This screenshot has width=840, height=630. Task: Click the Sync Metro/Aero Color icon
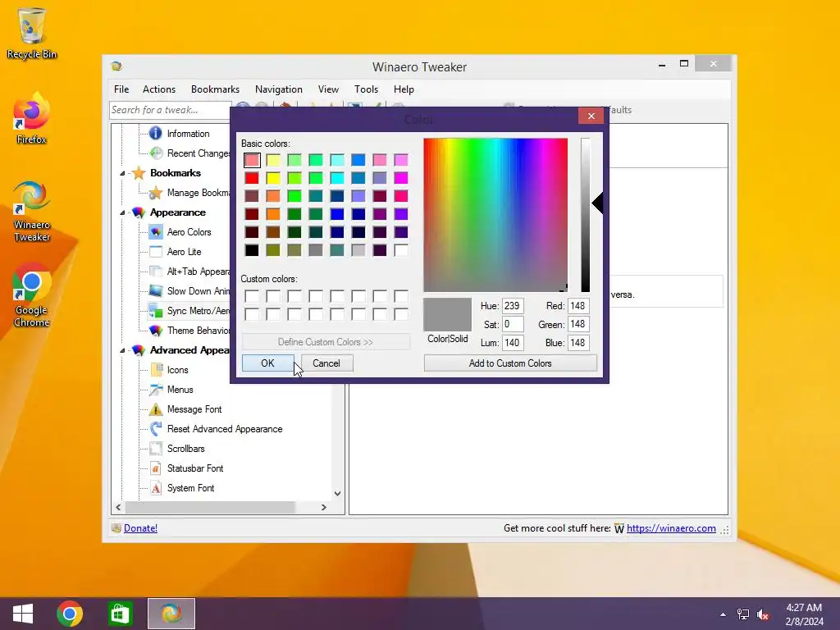pyautogui.click(x=156, y=311)
